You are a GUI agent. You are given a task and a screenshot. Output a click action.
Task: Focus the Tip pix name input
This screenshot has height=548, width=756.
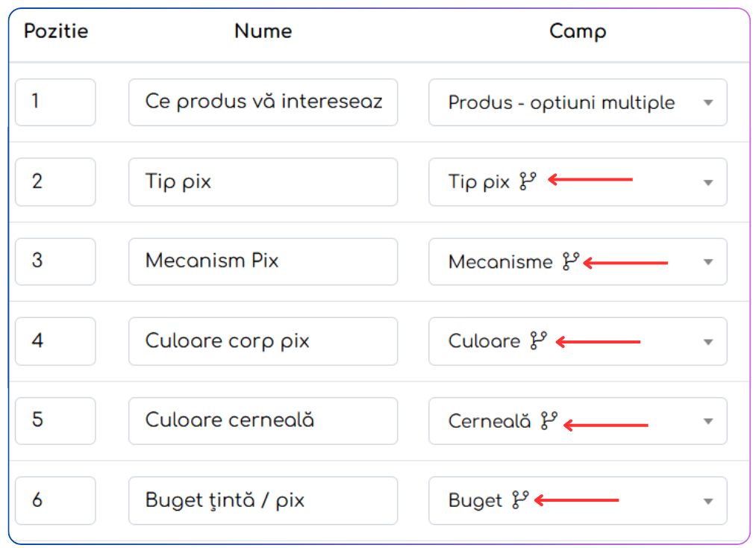(263, 181)
